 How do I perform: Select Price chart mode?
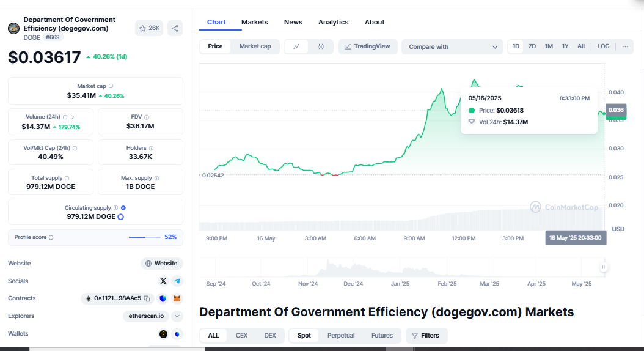tap(215, 46)
